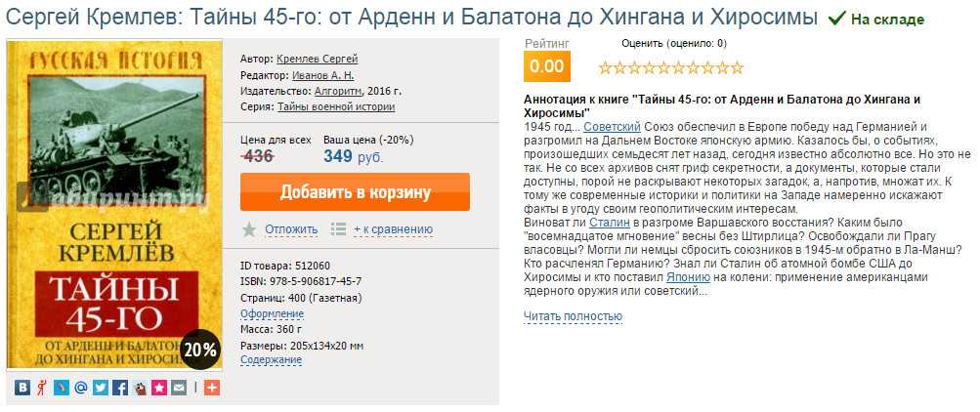This screenshot has width=980, height=412.
Task: Open the series 'Тайны военной истории'
Action: [336, 106]
